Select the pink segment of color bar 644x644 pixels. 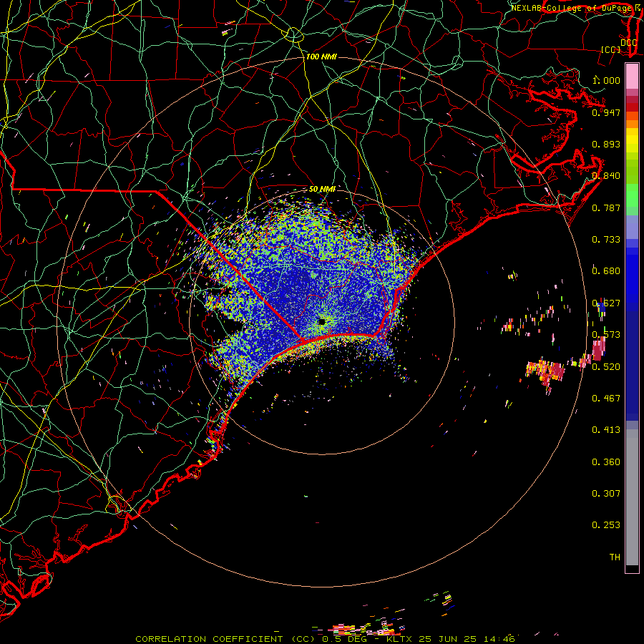coord(632,77)
